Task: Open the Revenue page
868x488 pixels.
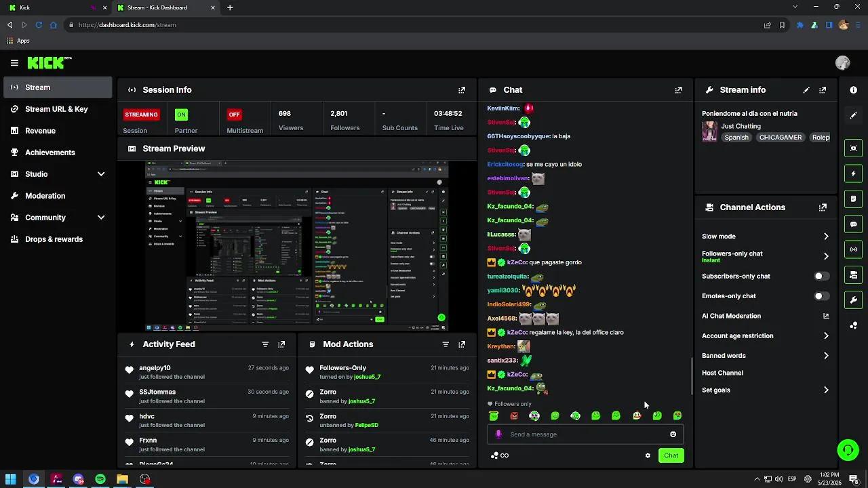Action: [58, 131]
